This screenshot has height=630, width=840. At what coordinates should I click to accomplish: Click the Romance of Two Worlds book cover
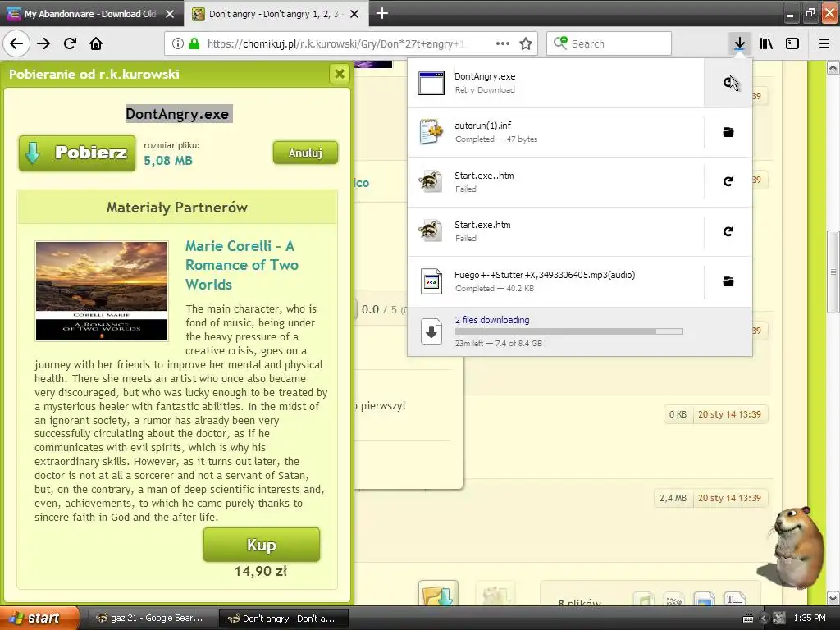102,291
